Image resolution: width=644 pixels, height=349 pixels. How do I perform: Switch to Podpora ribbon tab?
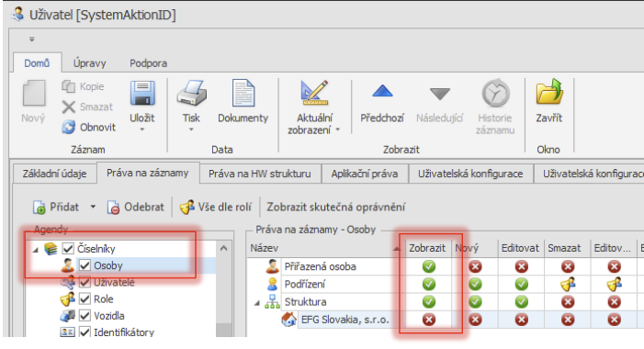point(148,63)
